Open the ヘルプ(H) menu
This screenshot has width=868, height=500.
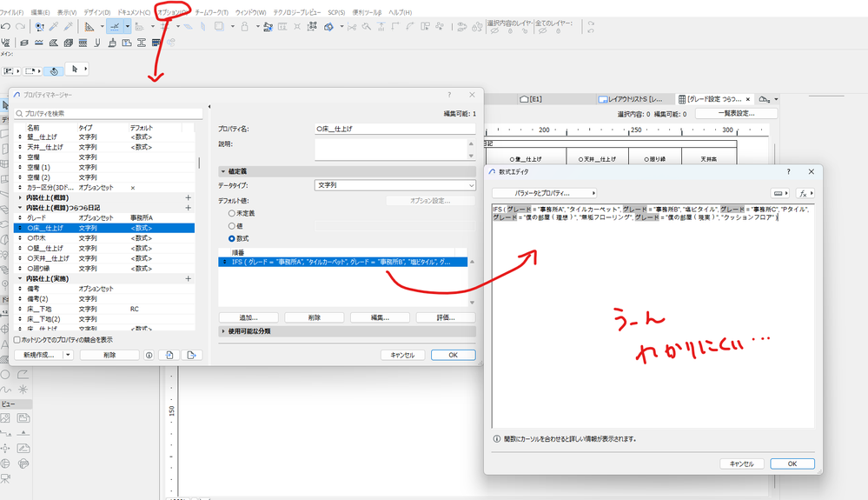pos(401,12)
